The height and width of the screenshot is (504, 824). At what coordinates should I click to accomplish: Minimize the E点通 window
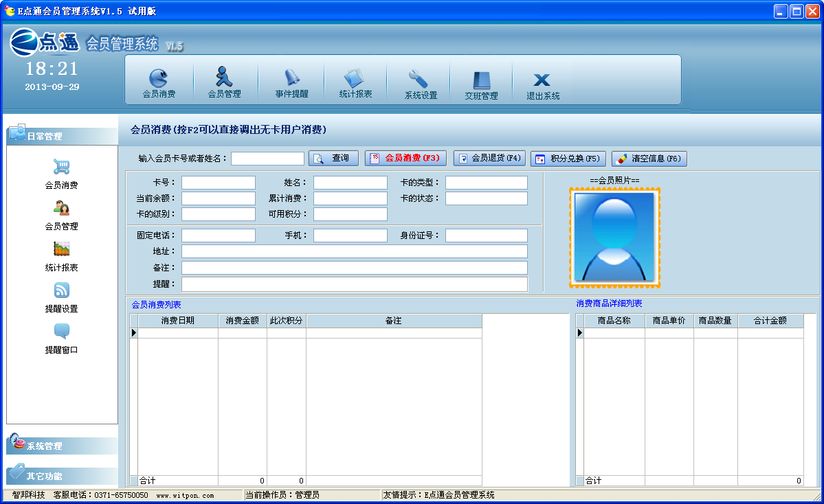[781, 12]
